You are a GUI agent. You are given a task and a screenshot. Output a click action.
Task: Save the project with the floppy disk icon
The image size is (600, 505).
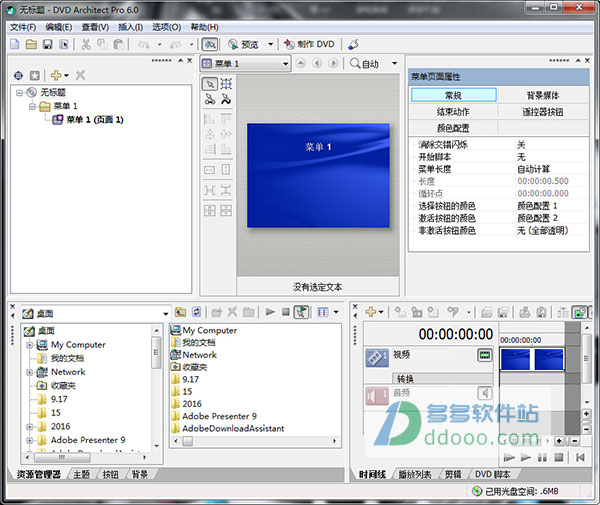click(47, 44)
